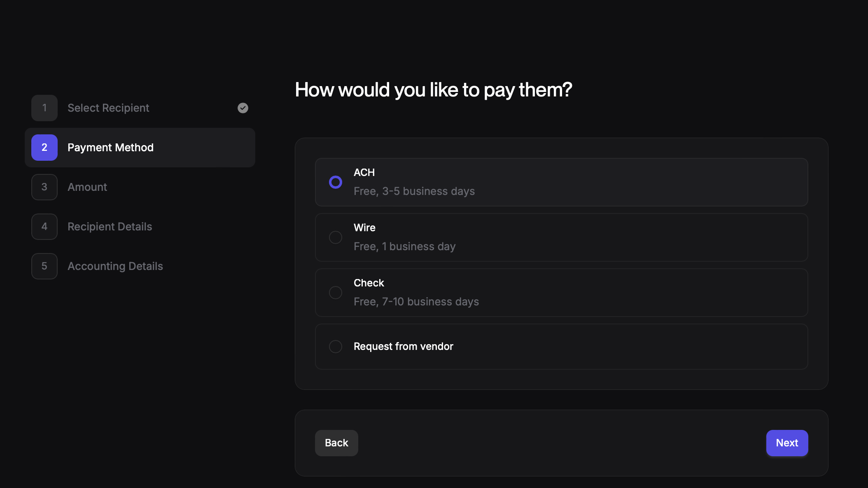This screenshot has height=488, width=868.
Task: Click the step 5 number badge
Action: click(x=44, y=266)
